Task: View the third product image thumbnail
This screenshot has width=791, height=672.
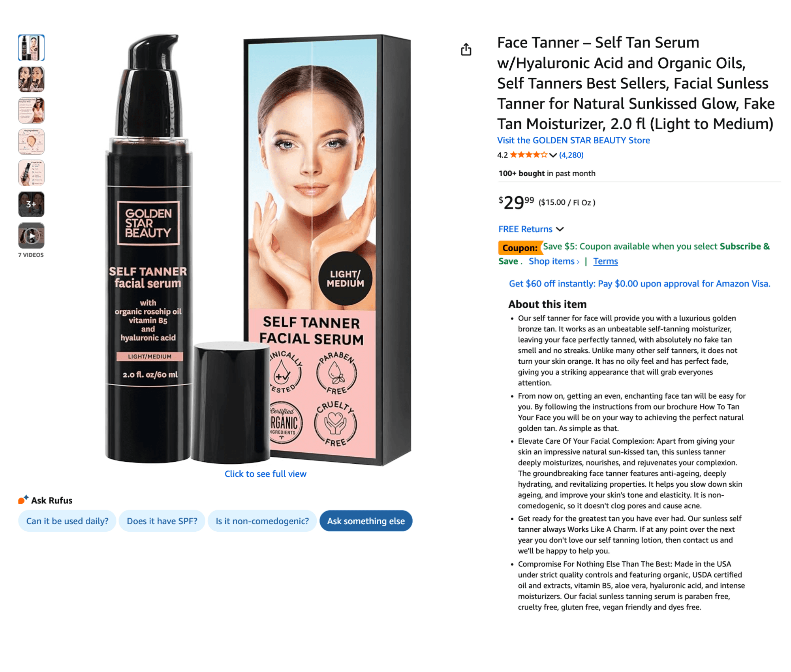Action: [31, 110]
